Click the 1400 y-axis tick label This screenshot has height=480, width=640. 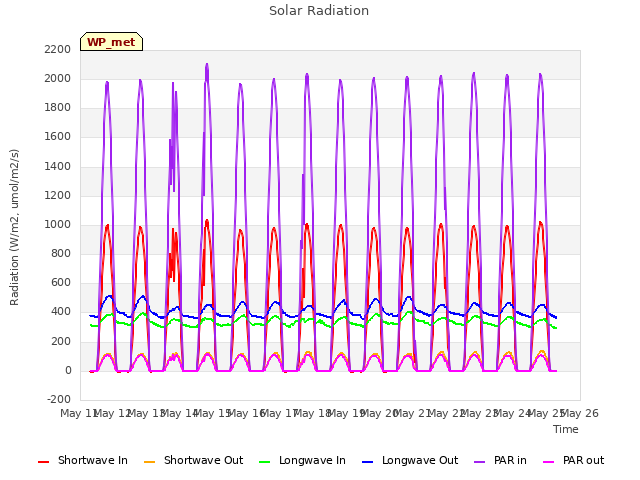(x=58, y=166)
